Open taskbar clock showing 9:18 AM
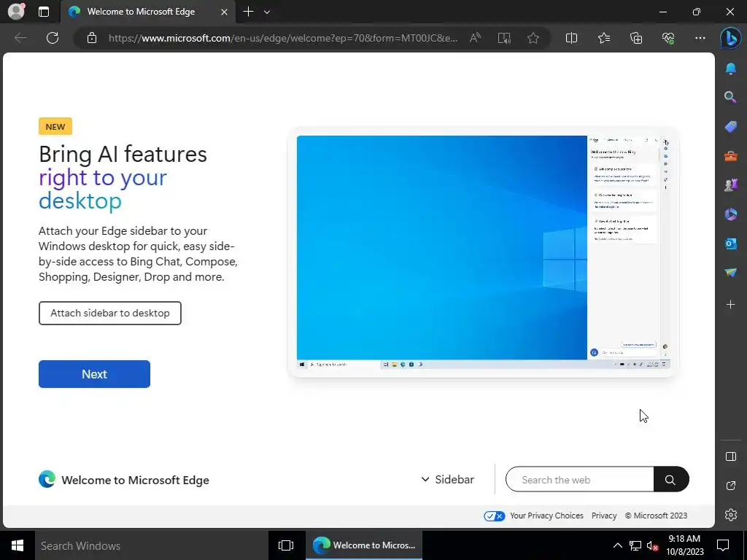The image size is (747, 560). click(684, 545)
